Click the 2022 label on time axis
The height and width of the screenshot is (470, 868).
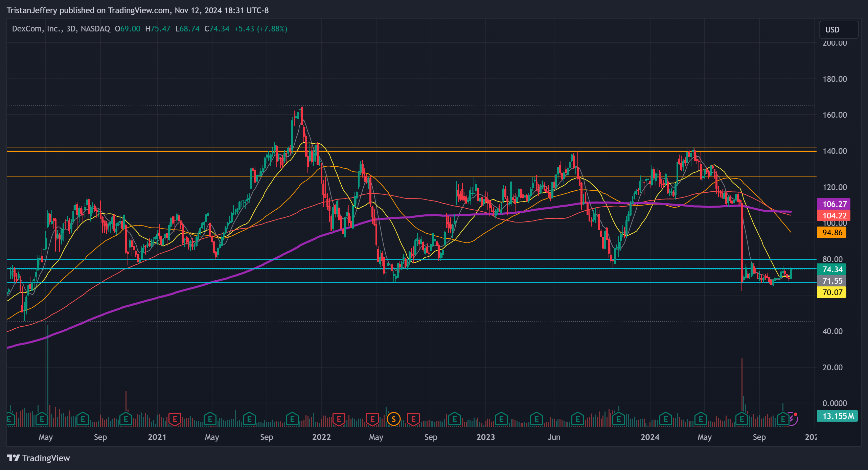click(321, 437)
